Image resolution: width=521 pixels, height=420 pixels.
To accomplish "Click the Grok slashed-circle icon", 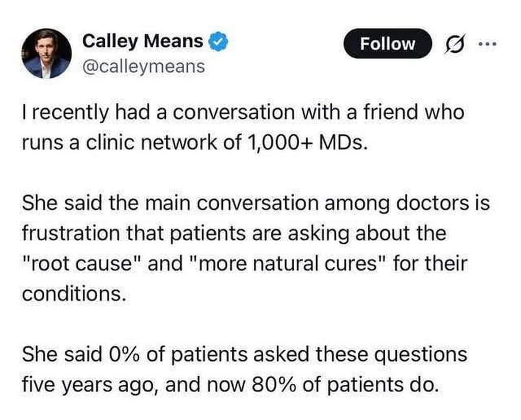I will click(x=451, y=44).
